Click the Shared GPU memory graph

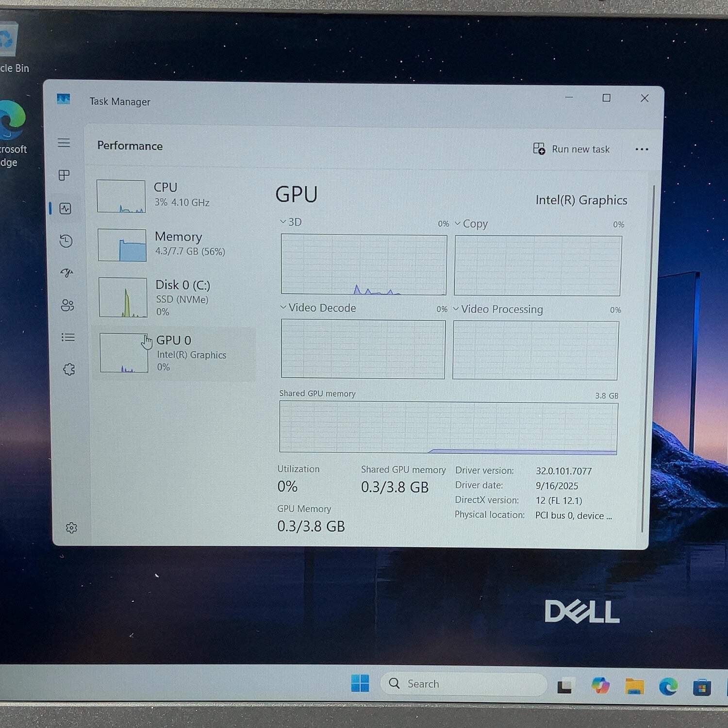[448, 428]
